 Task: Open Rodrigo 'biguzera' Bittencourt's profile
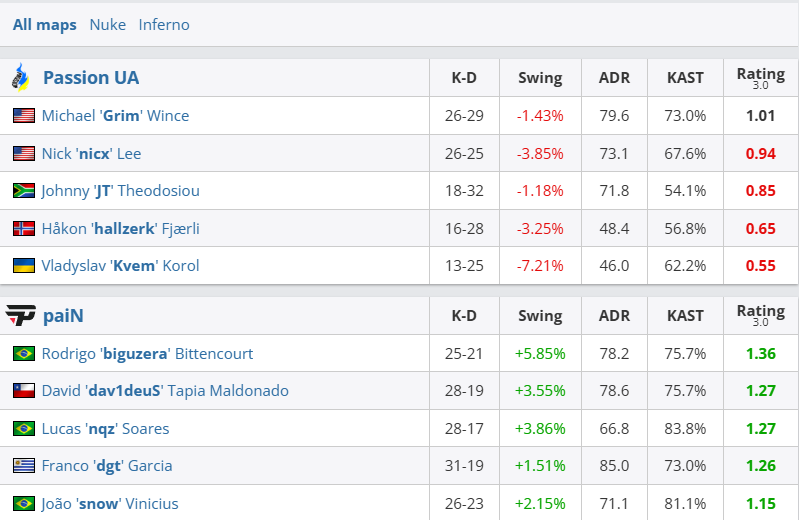point(147,354)
